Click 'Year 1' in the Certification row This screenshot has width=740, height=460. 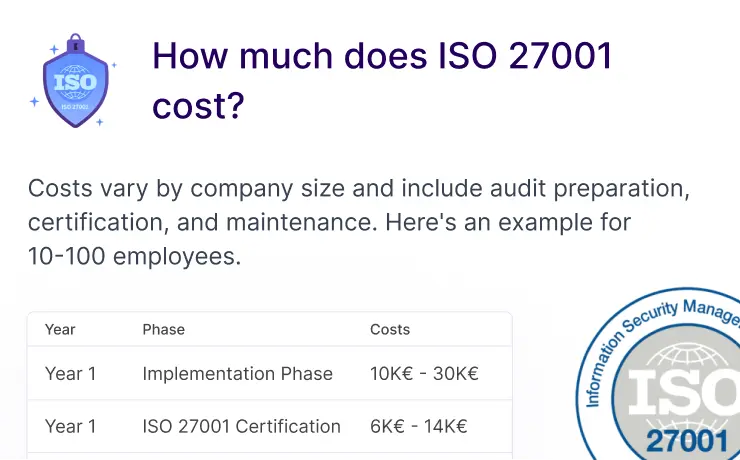70,426
